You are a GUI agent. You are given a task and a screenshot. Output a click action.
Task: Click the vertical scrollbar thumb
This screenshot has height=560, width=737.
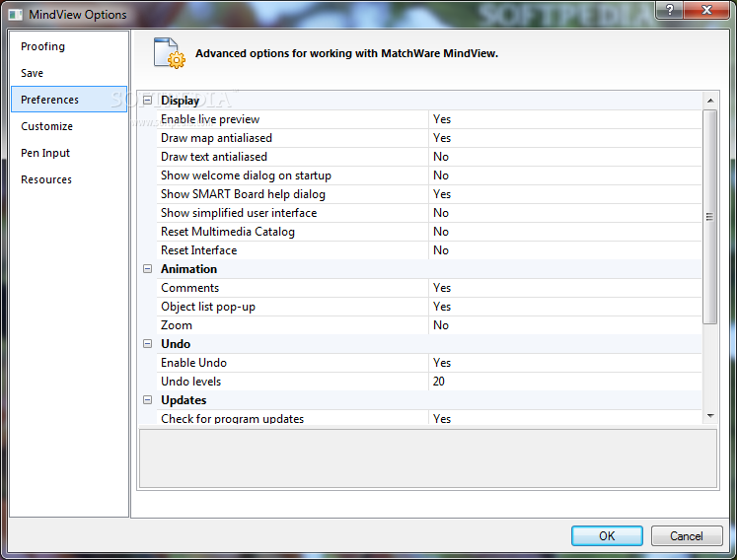(709, 217)
